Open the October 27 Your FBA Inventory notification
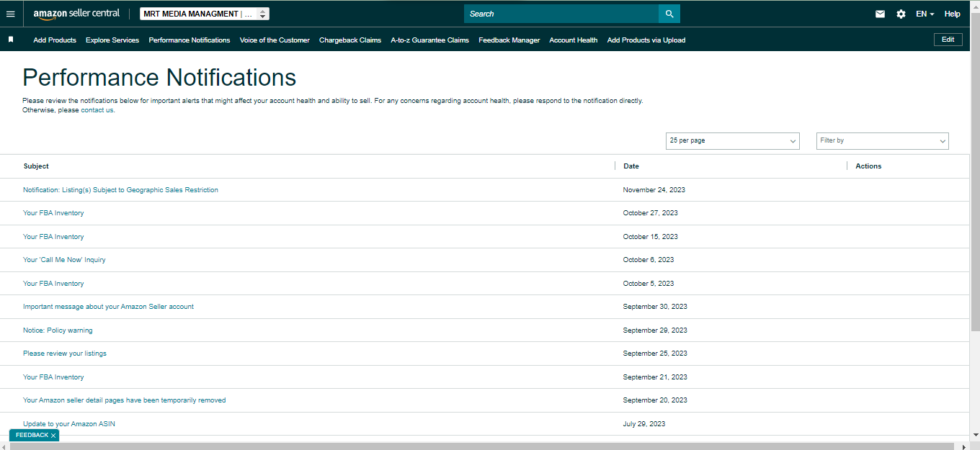 pos(53,213)
